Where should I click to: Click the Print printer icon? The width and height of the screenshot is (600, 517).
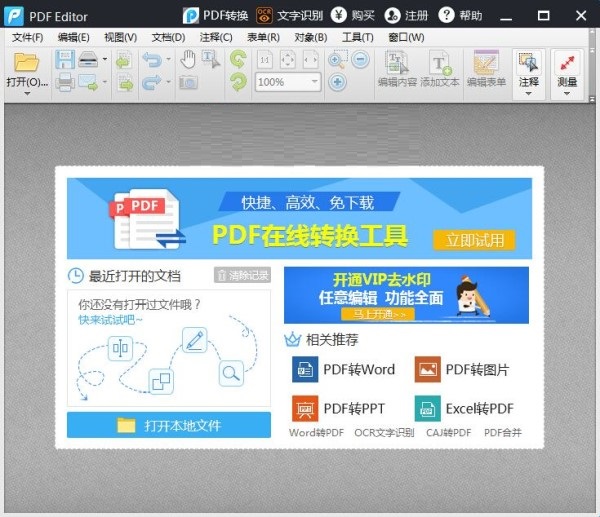[65, 82]
